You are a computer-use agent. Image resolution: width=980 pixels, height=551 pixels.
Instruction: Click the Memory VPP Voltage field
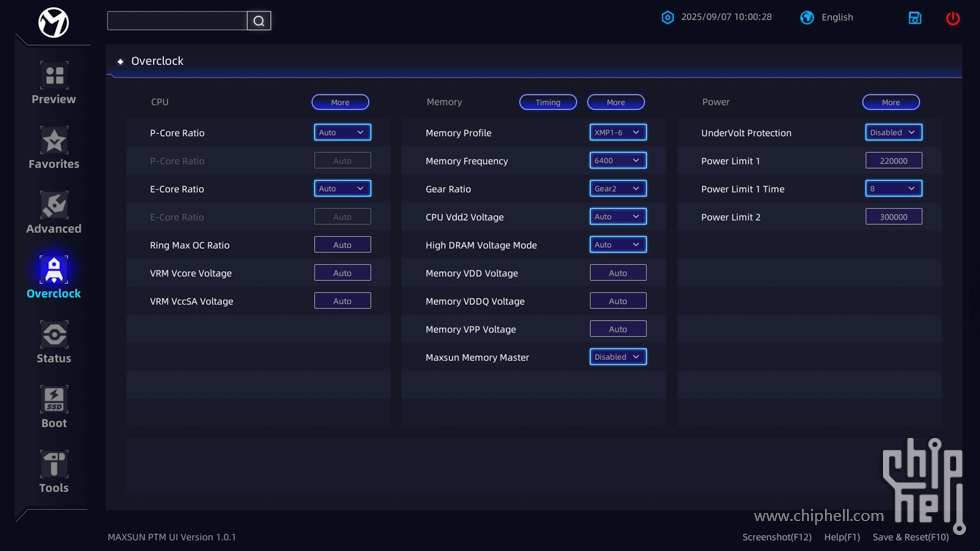tap(618, 329)
